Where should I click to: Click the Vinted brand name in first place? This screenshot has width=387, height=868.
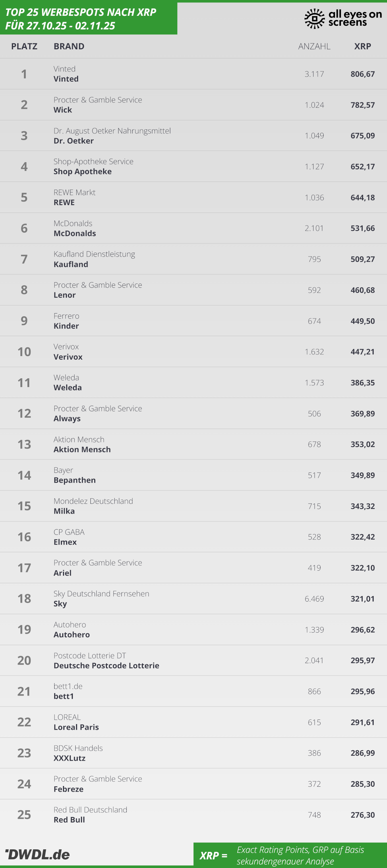(66, 79)
